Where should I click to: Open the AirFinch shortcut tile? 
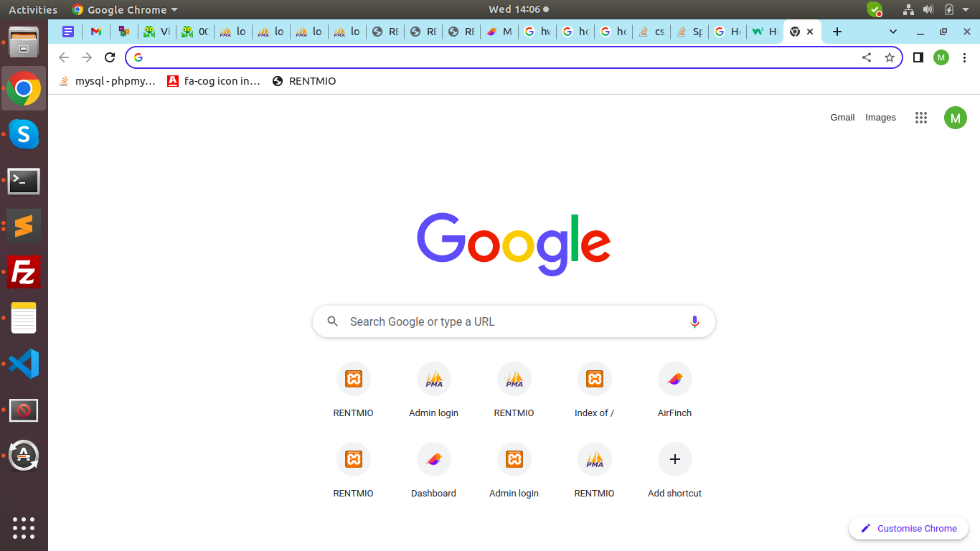tap(674, 391)
